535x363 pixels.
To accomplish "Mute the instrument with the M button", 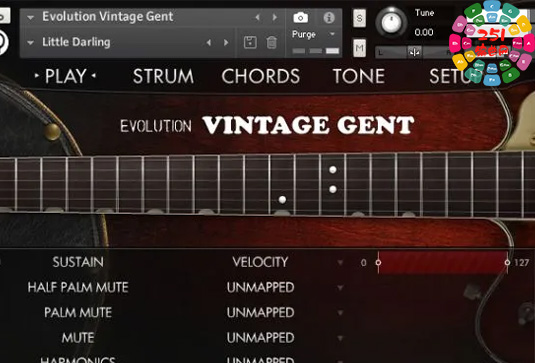I will [x=359, y=48].
